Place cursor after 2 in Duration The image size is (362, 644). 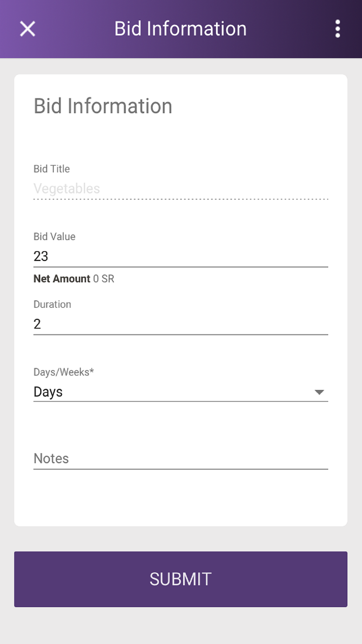[42, 324]
